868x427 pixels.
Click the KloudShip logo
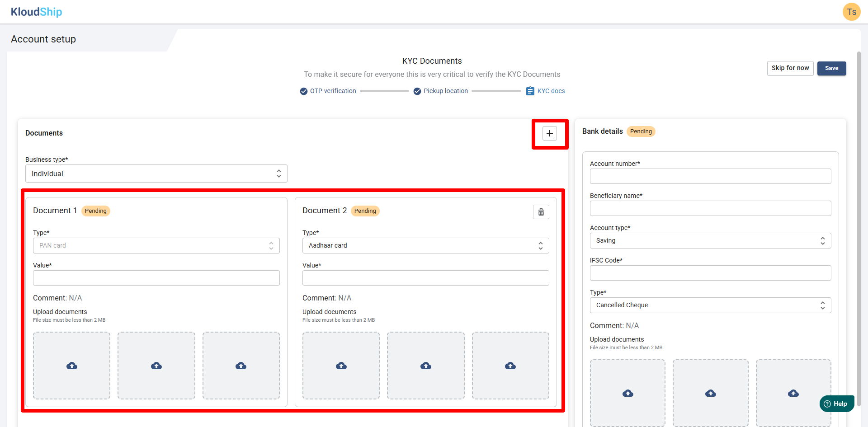36,12
